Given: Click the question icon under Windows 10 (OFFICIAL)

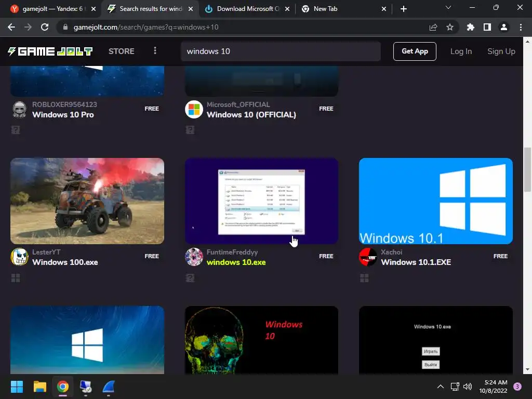Looking at the screenshot, I should pyautogui.click(x=190, y=129).
